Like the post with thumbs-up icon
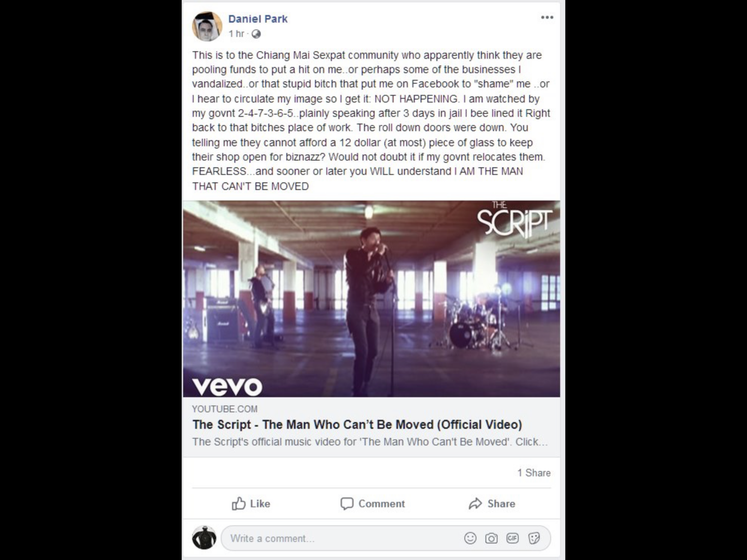Screen dimensions: 747x560 tap(238, 504)
